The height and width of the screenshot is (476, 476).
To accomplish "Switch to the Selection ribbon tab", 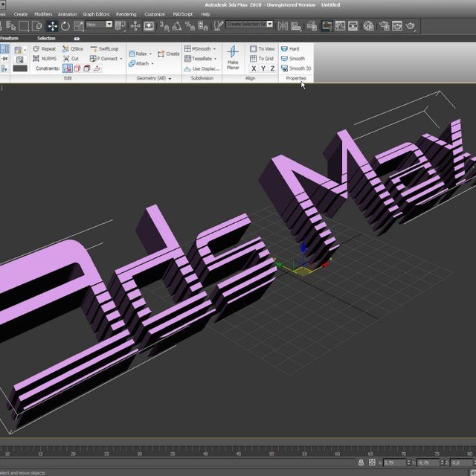I will pos(46,38).
